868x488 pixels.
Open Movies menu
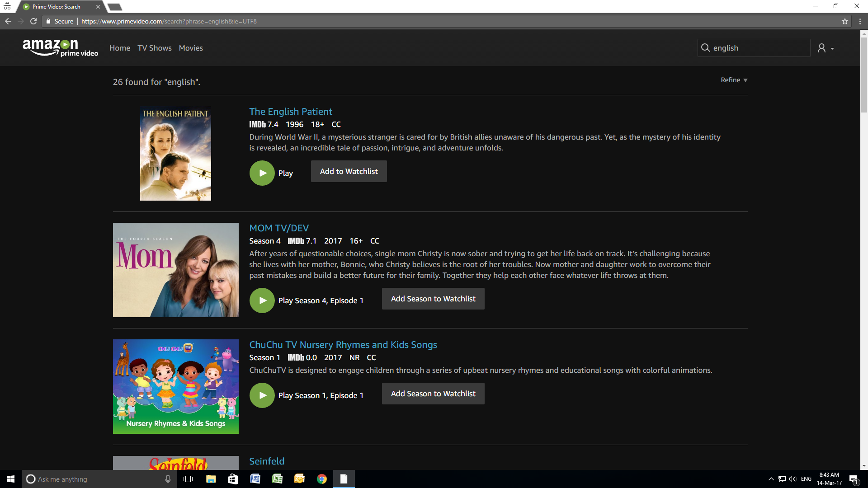(191, 48)
